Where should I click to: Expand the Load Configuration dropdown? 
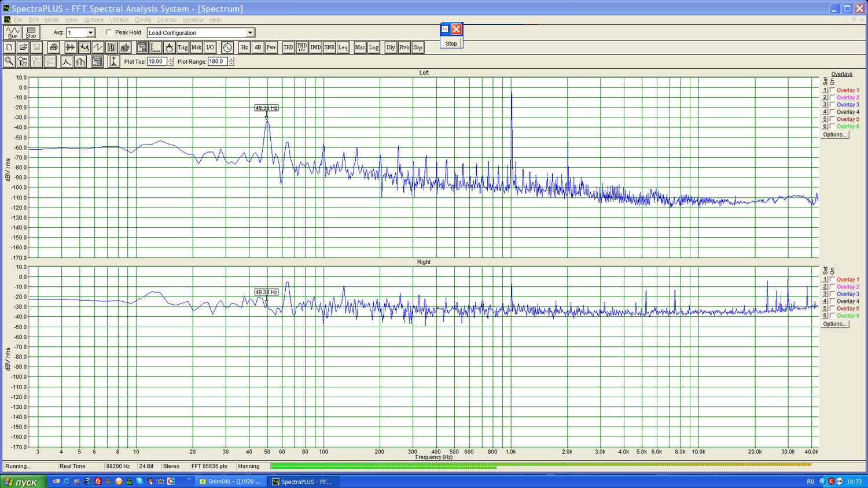pos(250,33)
